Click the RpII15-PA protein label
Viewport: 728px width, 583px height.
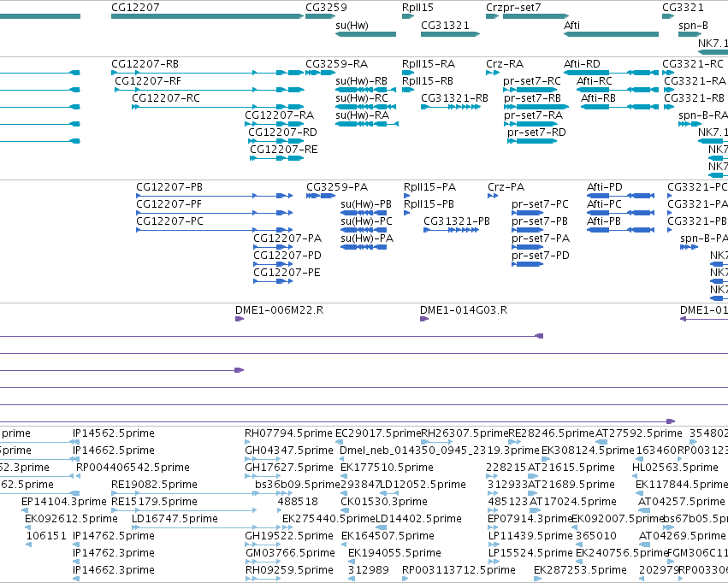tap(430, 187)
